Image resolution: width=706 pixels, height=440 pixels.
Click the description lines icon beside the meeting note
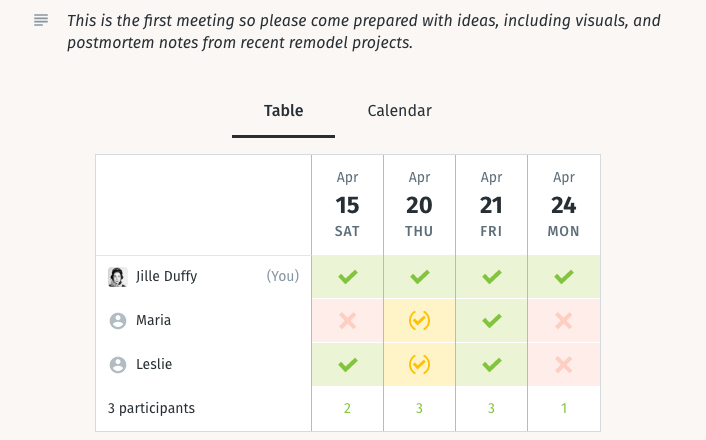tap(41, 20)
